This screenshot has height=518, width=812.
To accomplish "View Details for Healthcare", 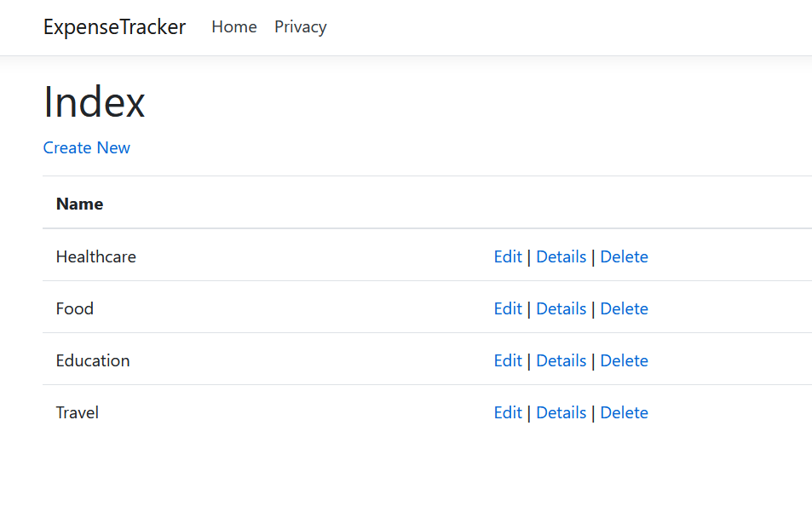I will pyautogui.click(x=561, y=257).
